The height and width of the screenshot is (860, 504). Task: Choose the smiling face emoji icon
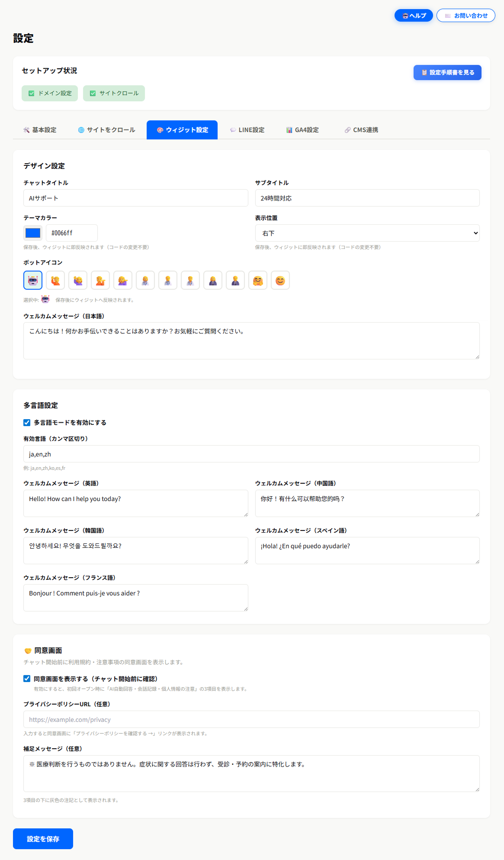280,280
